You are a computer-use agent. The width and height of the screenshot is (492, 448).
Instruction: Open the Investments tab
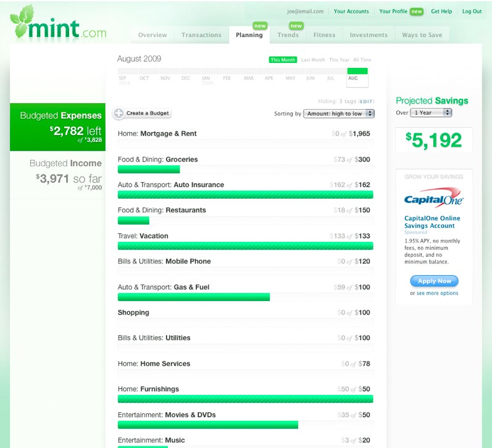pyautogui.click(x=369, y=35)
